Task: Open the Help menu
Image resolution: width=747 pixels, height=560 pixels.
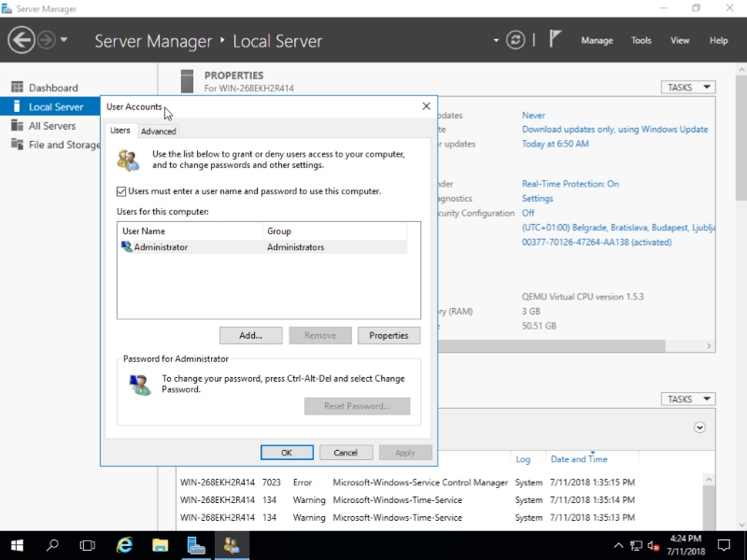Action: [x=718, y=40]
